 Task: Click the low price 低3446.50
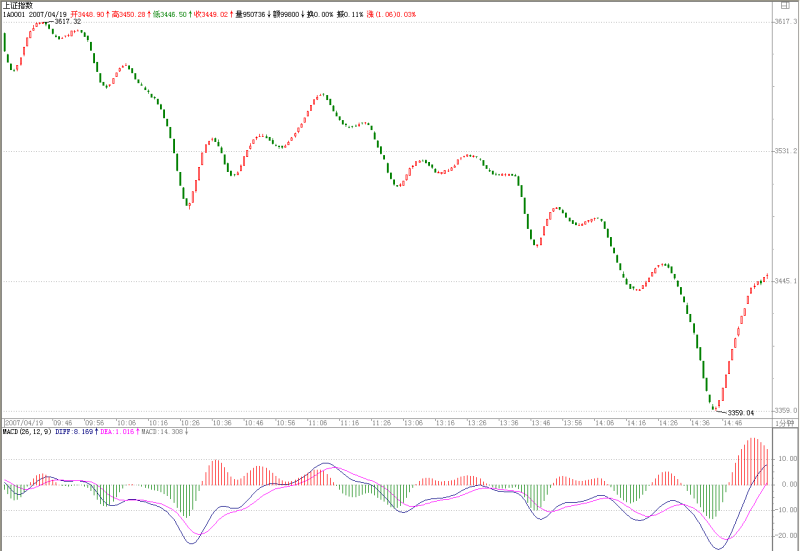(172, 14)
